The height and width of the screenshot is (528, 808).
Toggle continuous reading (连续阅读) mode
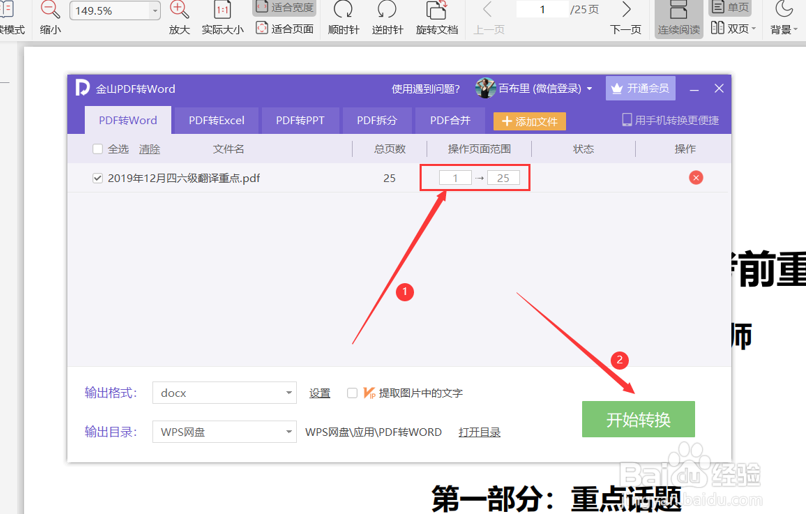[678, 18]
